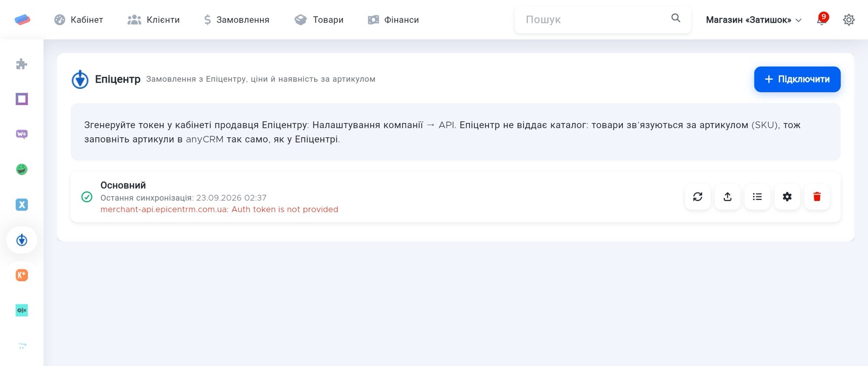
Task: Open the OLX integration in sidebar
Action: click(x=22, y=311)
